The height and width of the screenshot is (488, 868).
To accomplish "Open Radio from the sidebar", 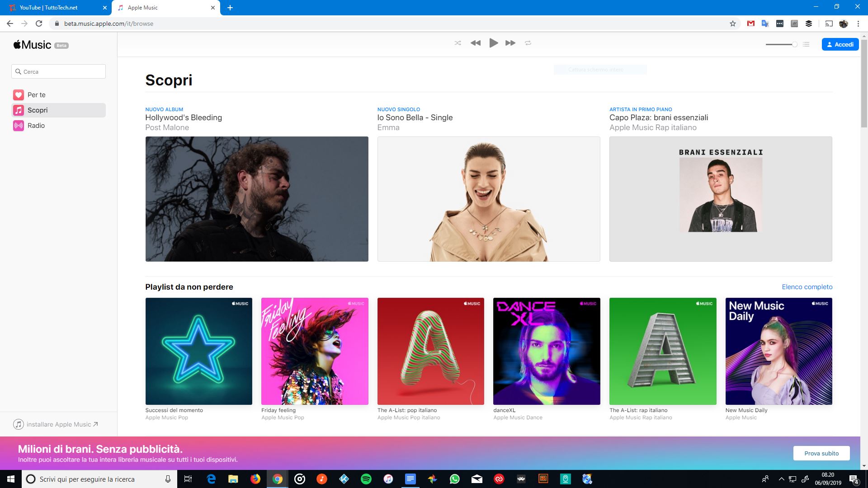I will pyautogui.click(x=37, y=125).
